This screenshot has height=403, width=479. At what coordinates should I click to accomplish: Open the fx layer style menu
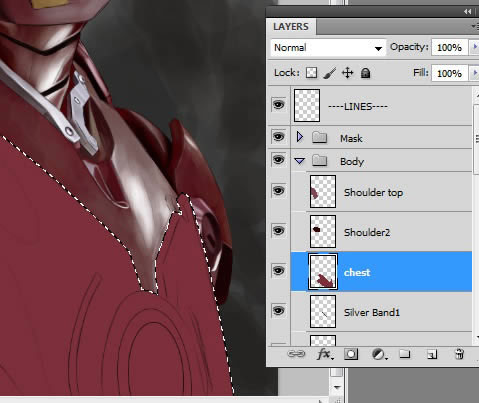[x=324, y=354]
